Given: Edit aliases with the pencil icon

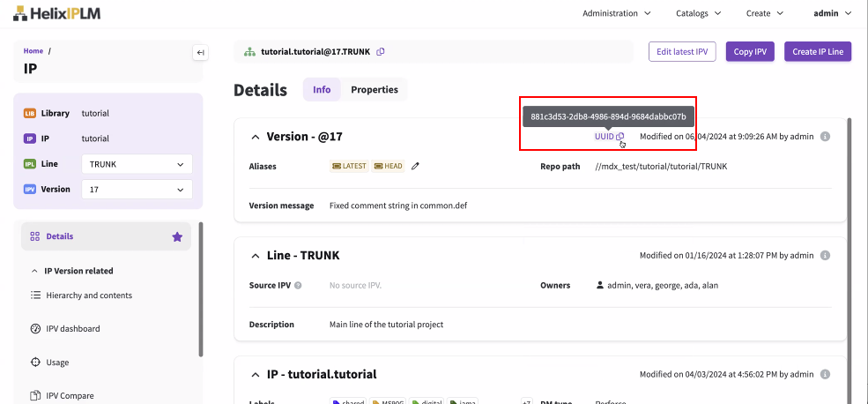Looking at the screenshot, I should pos(415,166).
